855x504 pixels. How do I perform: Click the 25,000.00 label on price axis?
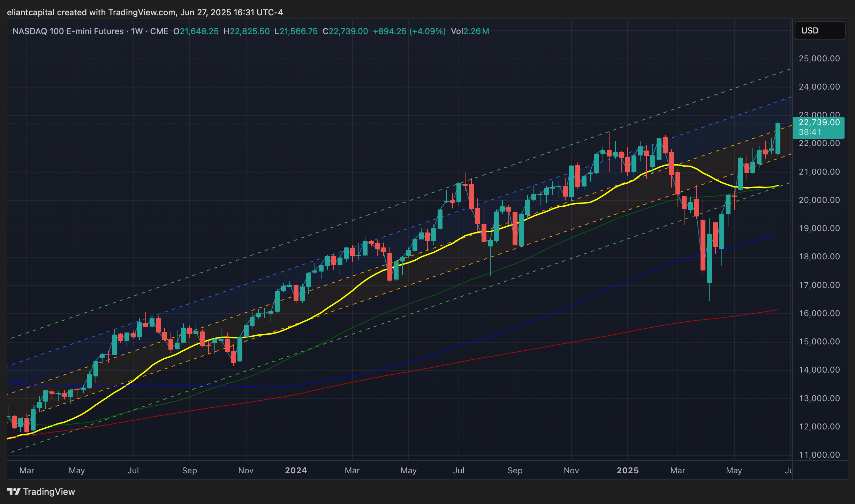pyautogui.click(x=819, y=59)
